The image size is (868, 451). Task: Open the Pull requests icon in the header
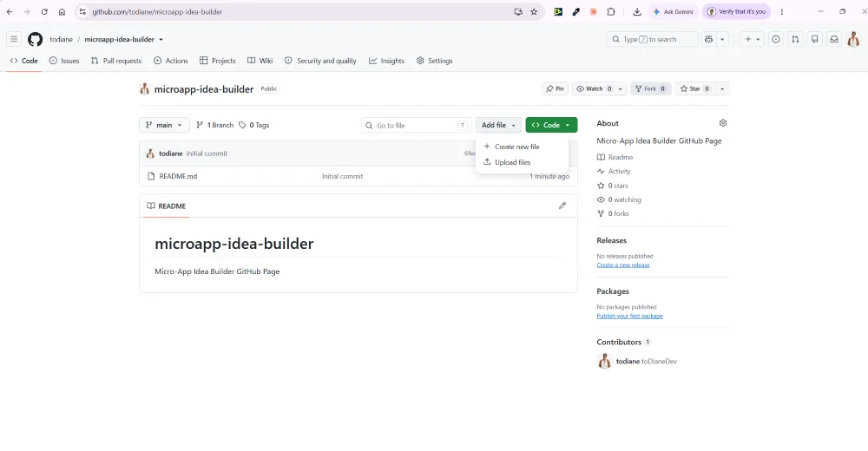(795, 39)
